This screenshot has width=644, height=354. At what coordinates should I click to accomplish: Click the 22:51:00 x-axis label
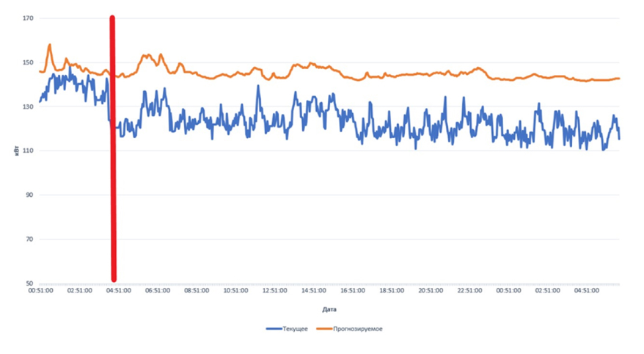[469, 291]
